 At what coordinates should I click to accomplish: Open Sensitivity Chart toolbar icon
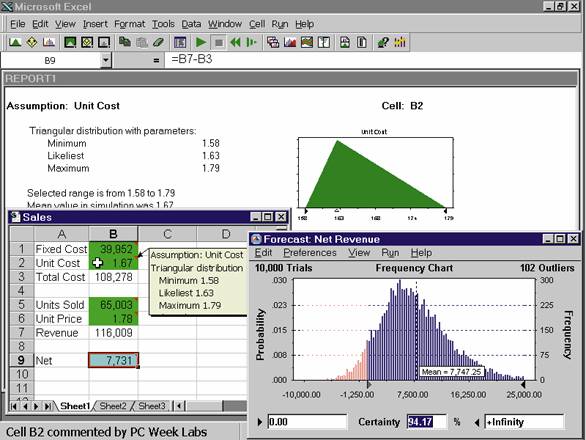point(324,42)
